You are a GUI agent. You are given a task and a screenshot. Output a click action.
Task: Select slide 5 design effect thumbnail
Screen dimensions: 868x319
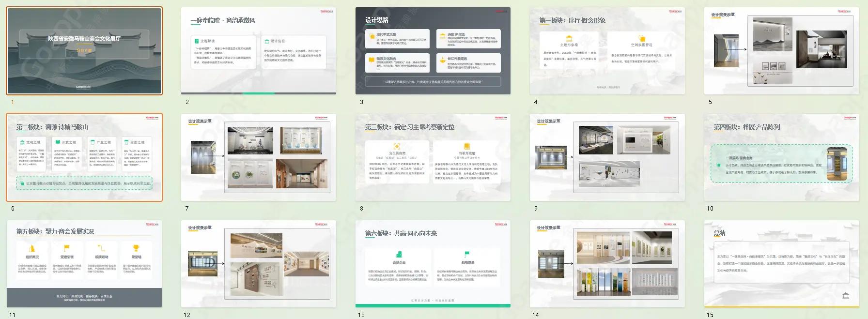pyautogui.click(x=782, y=51)
